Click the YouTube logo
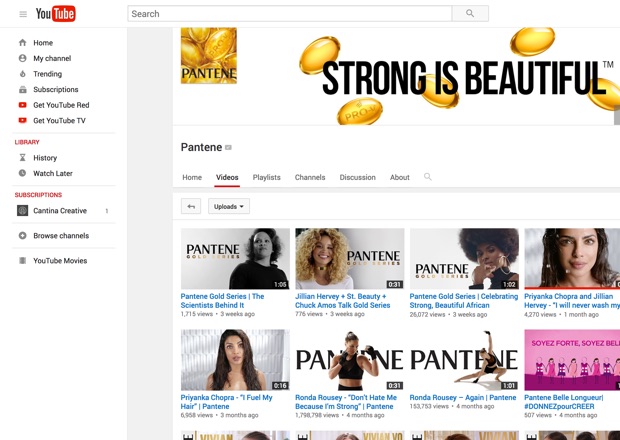 click(55, 14)
